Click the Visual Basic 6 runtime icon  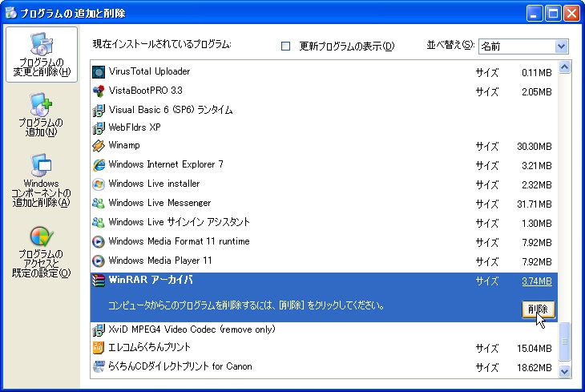coord(99,110)
